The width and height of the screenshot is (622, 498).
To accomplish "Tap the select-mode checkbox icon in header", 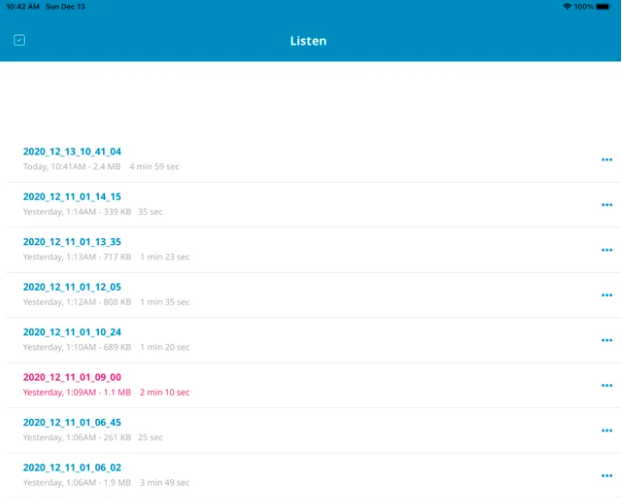I will [x=19, y=41].
